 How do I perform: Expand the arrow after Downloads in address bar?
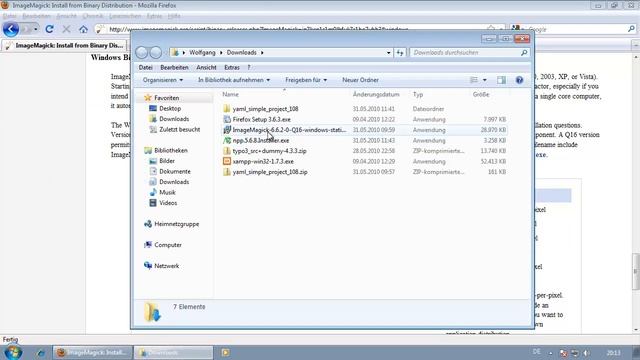262,53
